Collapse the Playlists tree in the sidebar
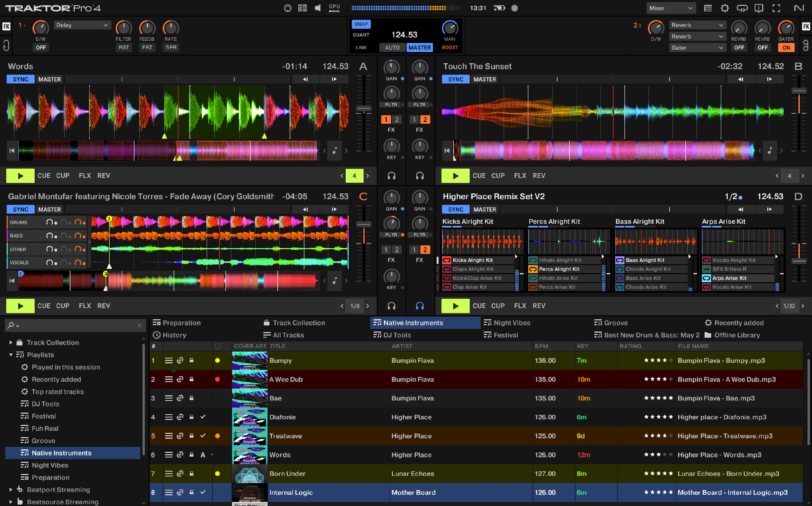Image resolution: width=812 pixels, height=506 pixels. (x=11, y=355)
